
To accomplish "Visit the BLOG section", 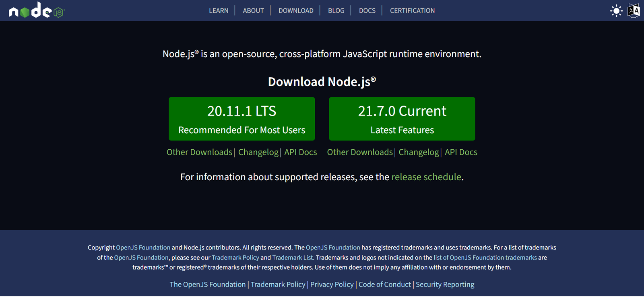I will click(336, 10).
